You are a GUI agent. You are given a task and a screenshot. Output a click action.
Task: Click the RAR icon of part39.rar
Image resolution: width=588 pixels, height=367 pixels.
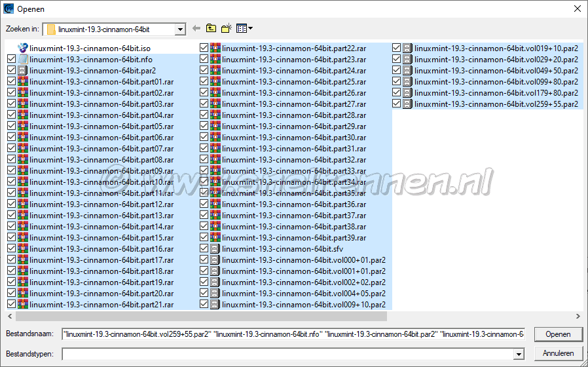(215, 237)
